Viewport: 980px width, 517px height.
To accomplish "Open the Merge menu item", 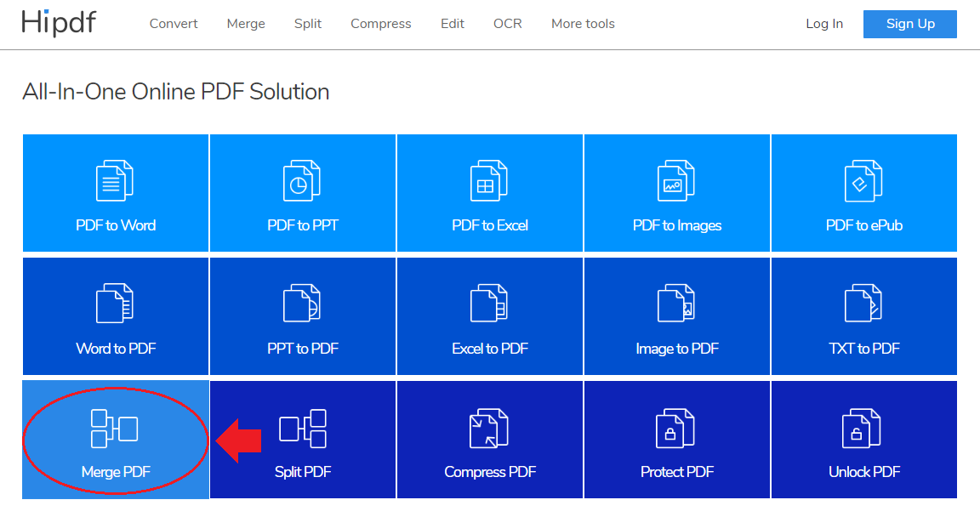I will click(x=246, y=24).
